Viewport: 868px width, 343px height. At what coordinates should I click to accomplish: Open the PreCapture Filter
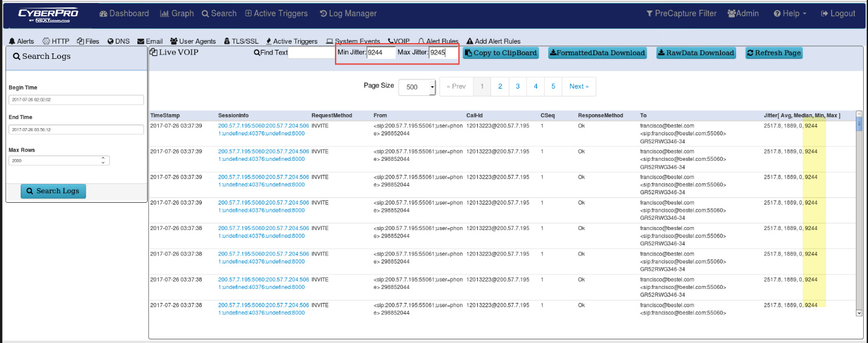[x=681, y=13]
